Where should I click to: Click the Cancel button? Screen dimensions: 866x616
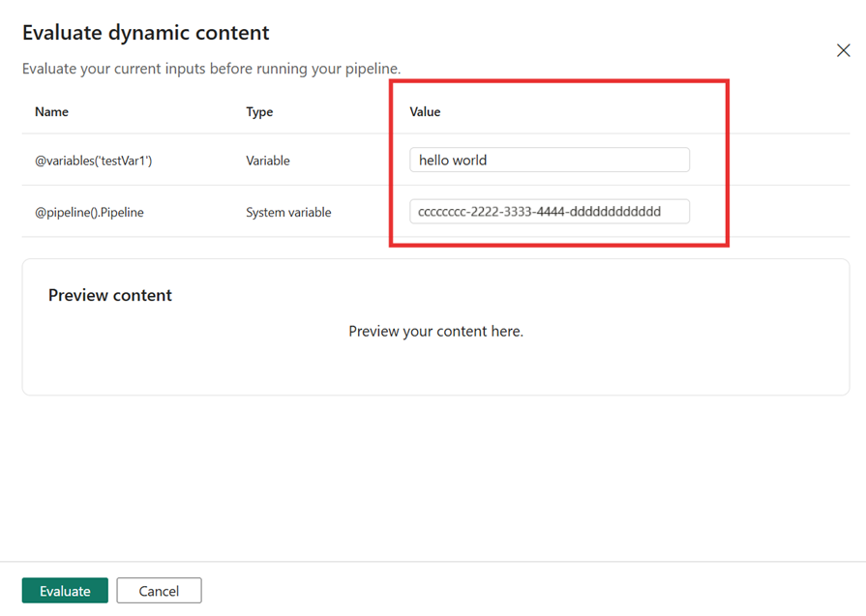pyautogui.click(x=159, y=590)
